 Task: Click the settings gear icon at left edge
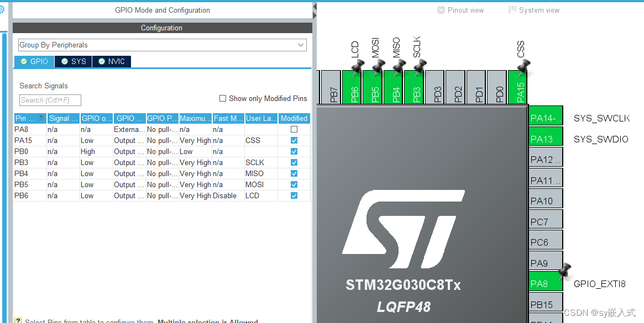pyautogui.click(x=2, y=9)
